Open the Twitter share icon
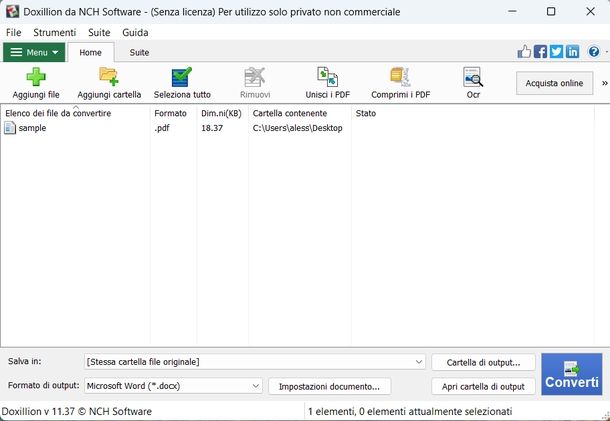Image resolution: width=610 pixels, height=421 pixels. coord(556,51)
